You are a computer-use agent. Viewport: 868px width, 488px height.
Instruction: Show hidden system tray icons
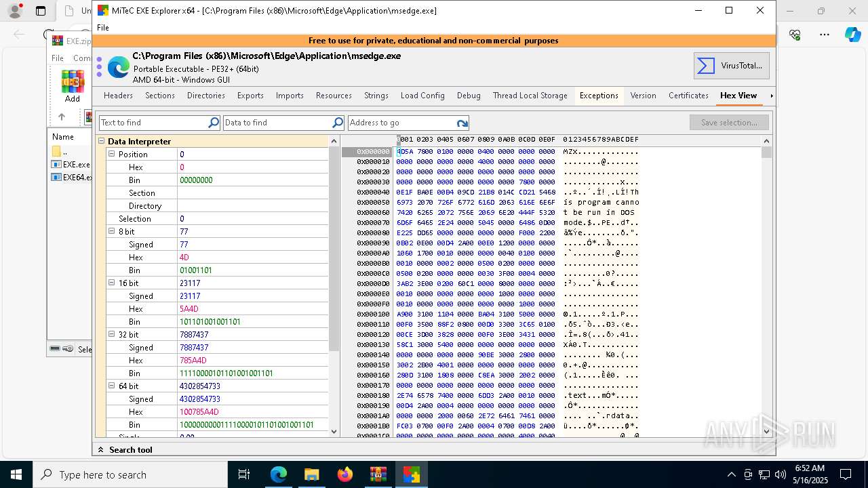[731, 474]
